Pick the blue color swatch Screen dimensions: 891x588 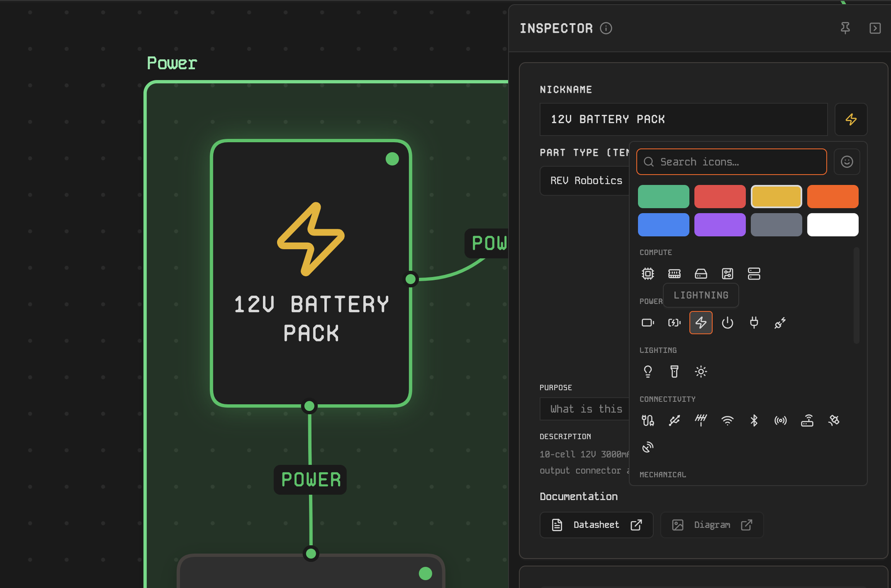click(664, 225)
